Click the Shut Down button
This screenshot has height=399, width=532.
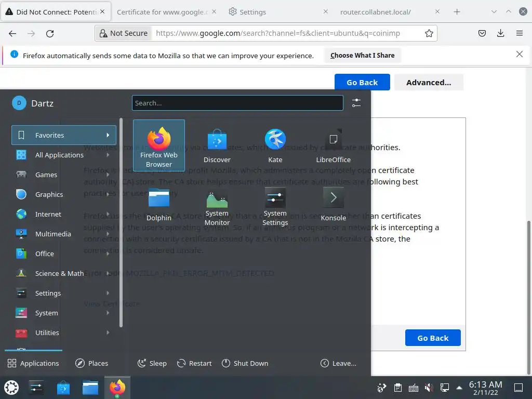245,363
